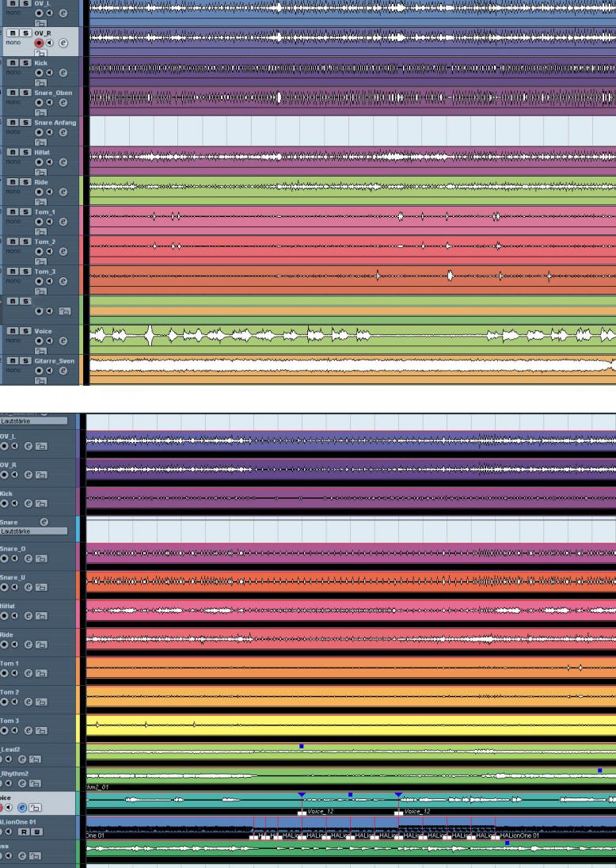Toggle monitor on Tom_3 track

point(49,281)
